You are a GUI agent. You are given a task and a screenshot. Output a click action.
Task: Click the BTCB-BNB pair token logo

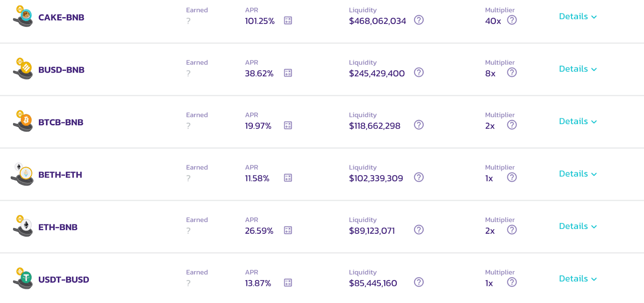(x=22, y=120)
